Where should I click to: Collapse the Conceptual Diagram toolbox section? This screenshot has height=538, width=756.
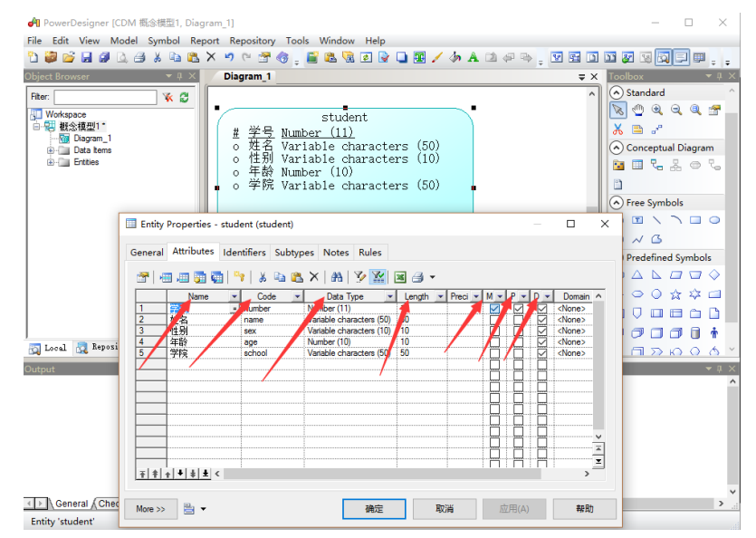point(617,148)
